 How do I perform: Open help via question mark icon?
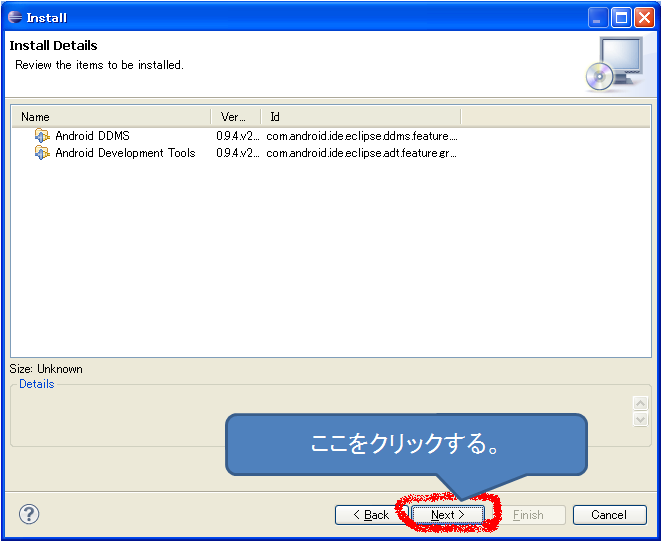pos(29,514)
